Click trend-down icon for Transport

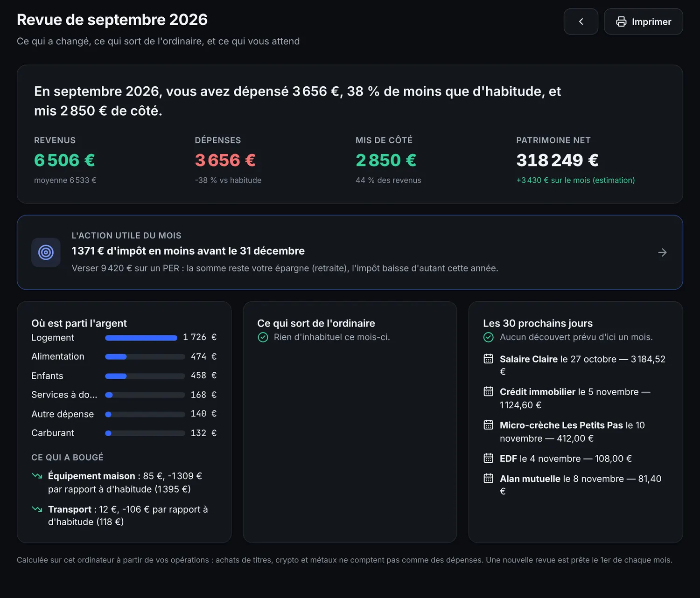(37, 509)
